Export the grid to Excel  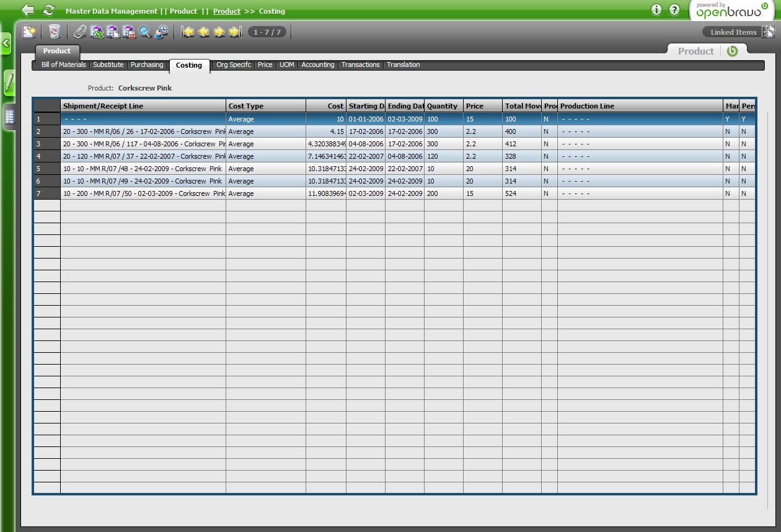97,32
